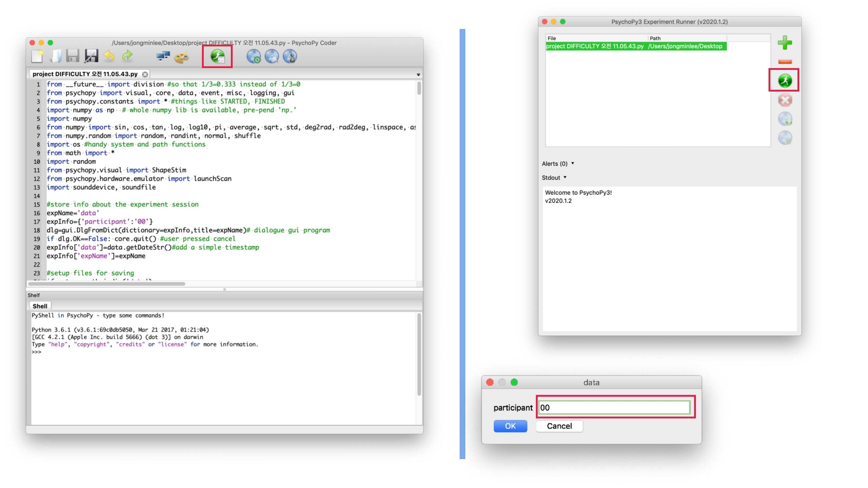Click the New file icon in Coder toolbar

[37, 56]
